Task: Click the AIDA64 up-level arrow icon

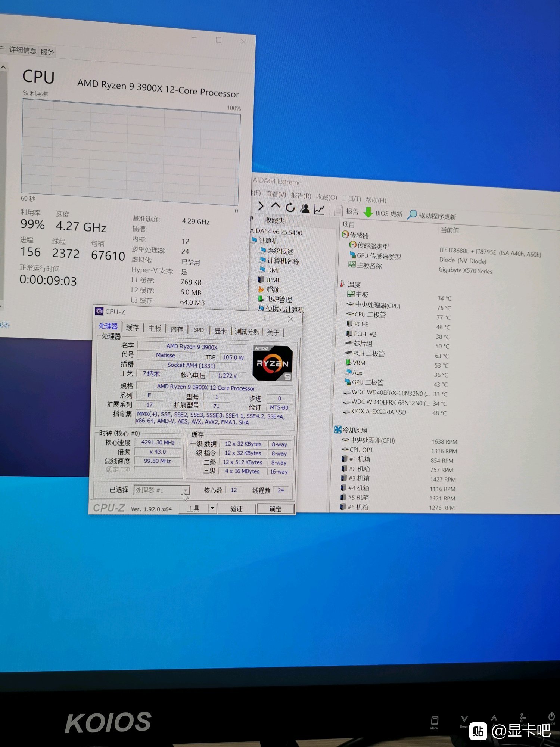Action: [x=276, y=206]
